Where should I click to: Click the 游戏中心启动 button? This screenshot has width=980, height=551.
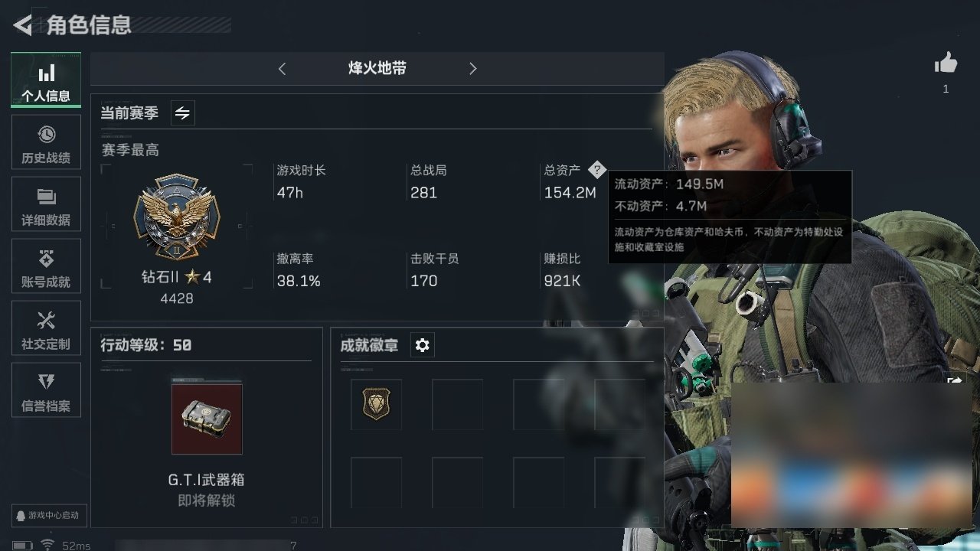47,515
